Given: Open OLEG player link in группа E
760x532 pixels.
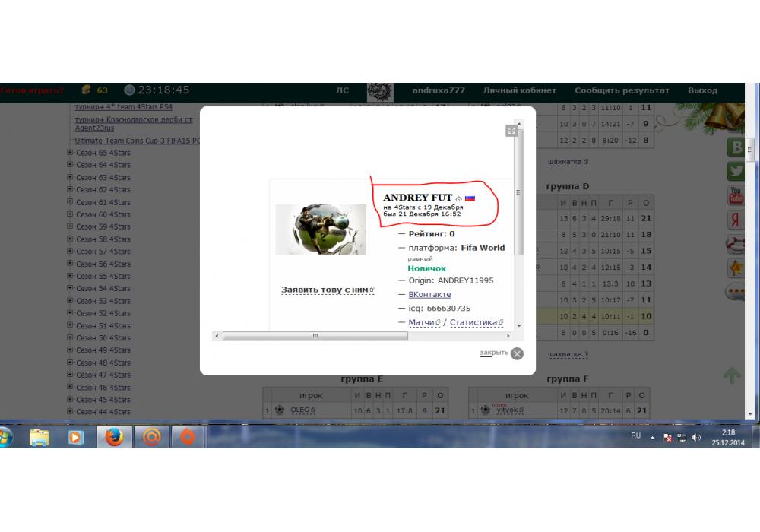Looking at the screenshot, I should tap(302, 410).
